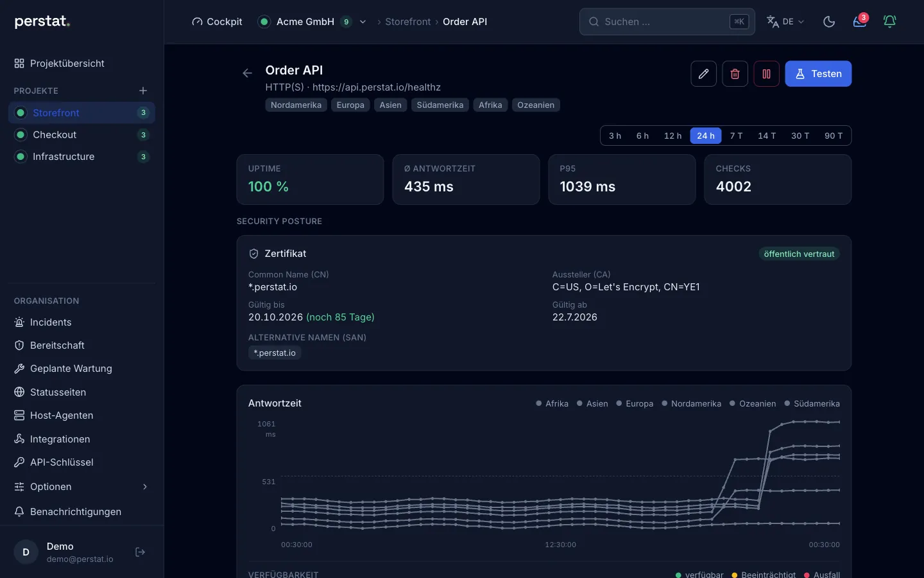Toggle Südamerika series in chart legend
Image resolution: width=924 pixels, height=578 pixels.
[x=812, y=404]
